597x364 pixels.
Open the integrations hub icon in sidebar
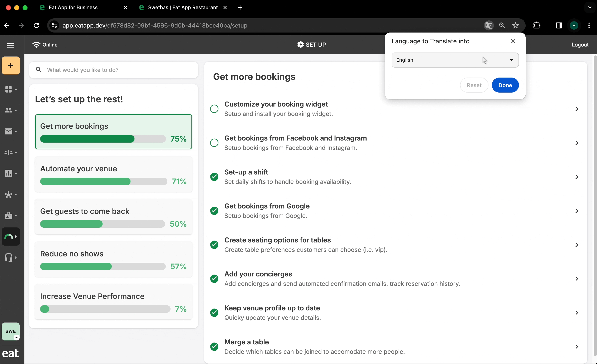point(9,195)
